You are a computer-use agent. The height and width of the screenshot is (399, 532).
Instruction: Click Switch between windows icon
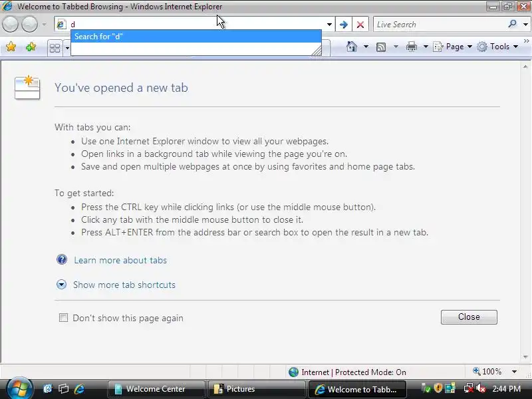pos(63,389)
